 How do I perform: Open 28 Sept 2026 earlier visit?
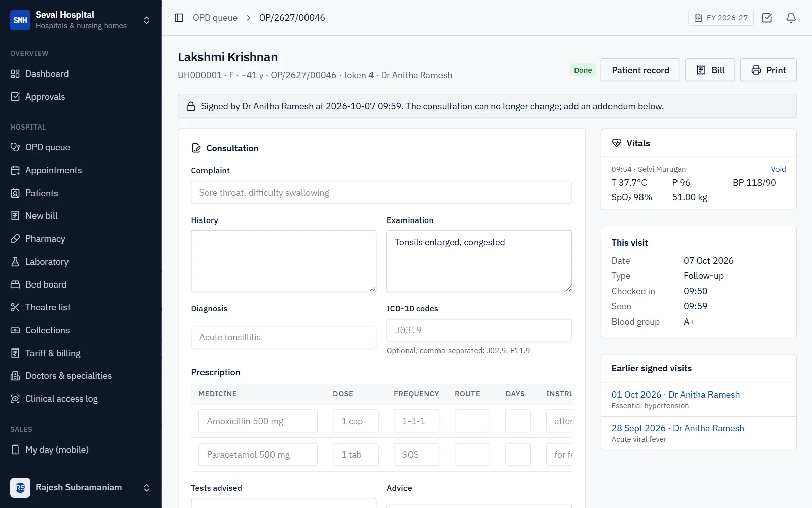(x=678, y=428)
